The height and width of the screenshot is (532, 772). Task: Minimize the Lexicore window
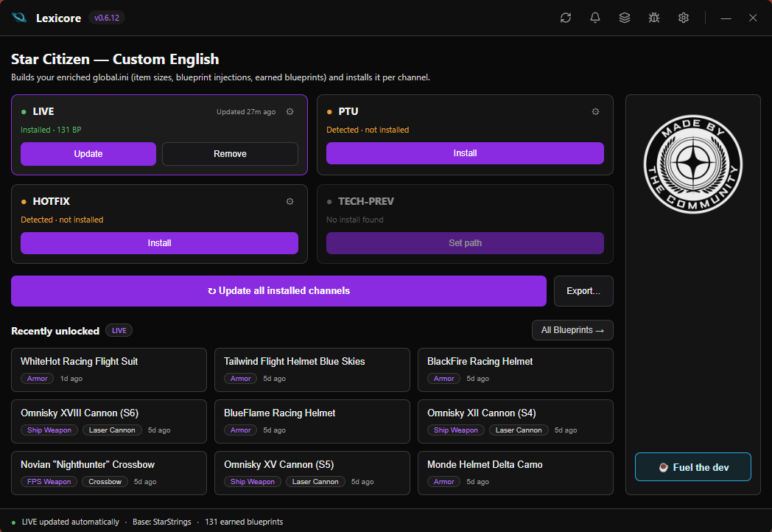pyautogui.click(x=726, y=18)
